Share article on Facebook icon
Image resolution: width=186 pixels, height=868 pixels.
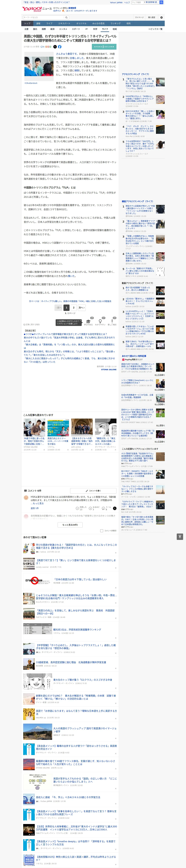(x=60, y=47)
